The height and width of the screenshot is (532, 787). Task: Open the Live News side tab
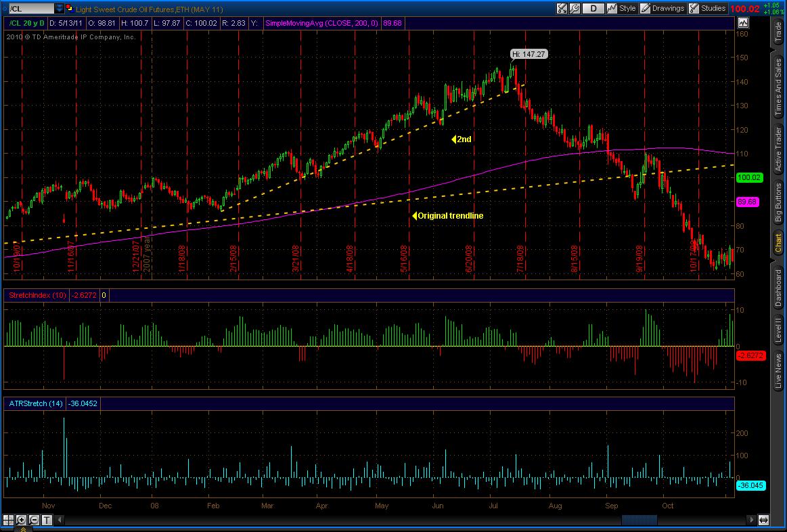tap(778, 372)
